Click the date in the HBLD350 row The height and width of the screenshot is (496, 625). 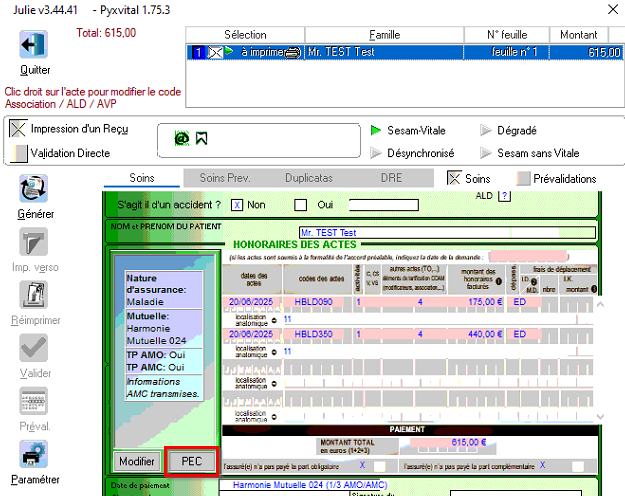(x=252, y=334)
